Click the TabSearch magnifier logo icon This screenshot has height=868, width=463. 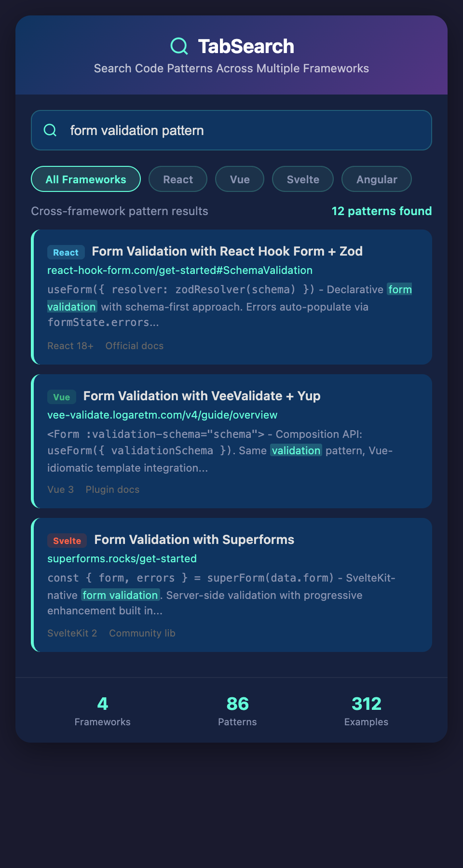click(x=179, y=46)
